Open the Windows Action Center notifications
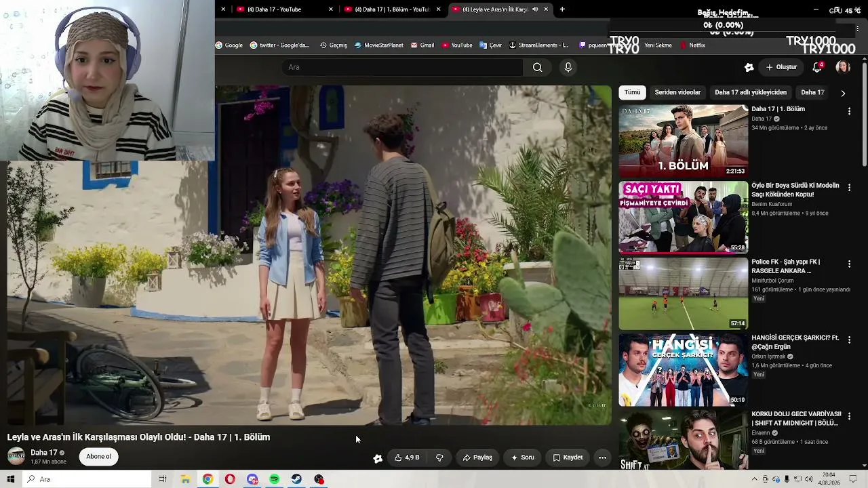 854,479
